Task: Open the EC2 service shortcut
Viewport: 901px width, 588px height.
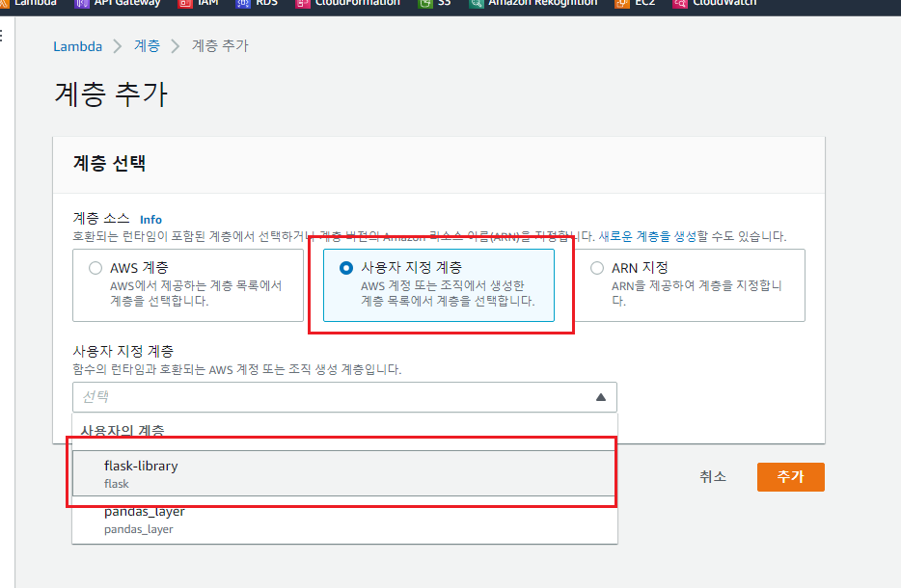Action: point(635,3)
